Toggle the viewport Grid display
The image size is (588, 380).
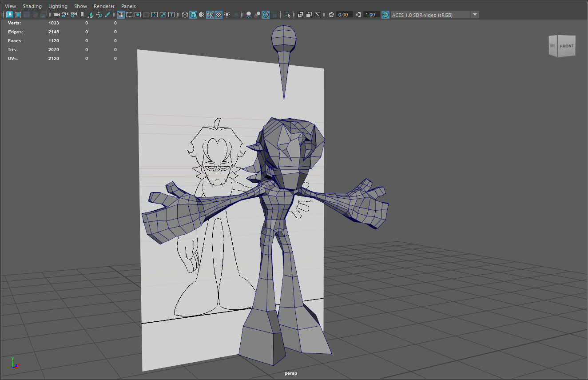(120, 15)
